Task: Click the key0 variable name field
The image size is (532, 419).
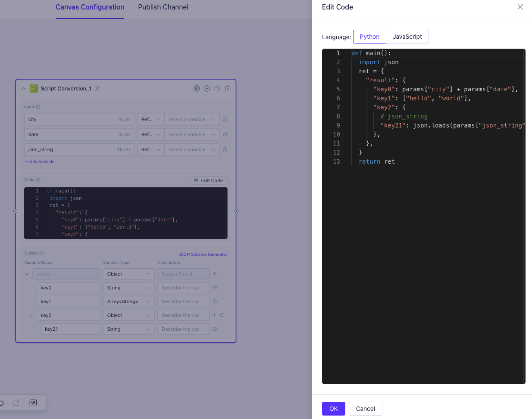Action: coord(69,288)
